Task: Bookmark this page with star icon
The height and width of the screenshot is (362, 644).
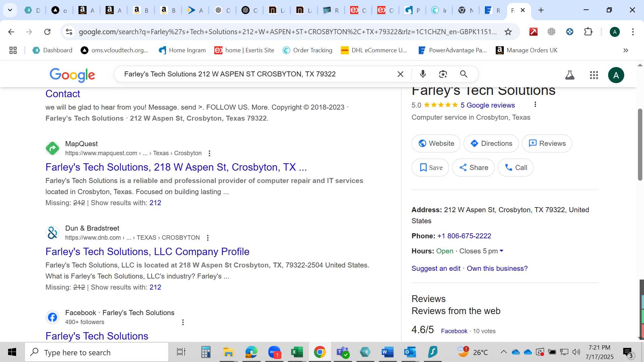Action: [508, 32]
